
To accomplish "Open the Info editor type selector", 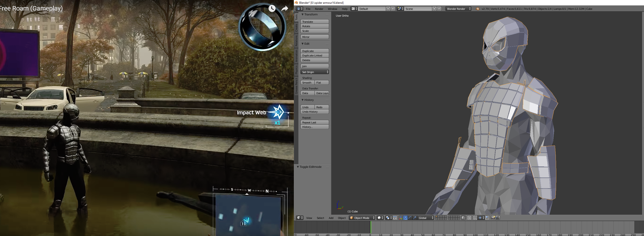I will [299, 9].
